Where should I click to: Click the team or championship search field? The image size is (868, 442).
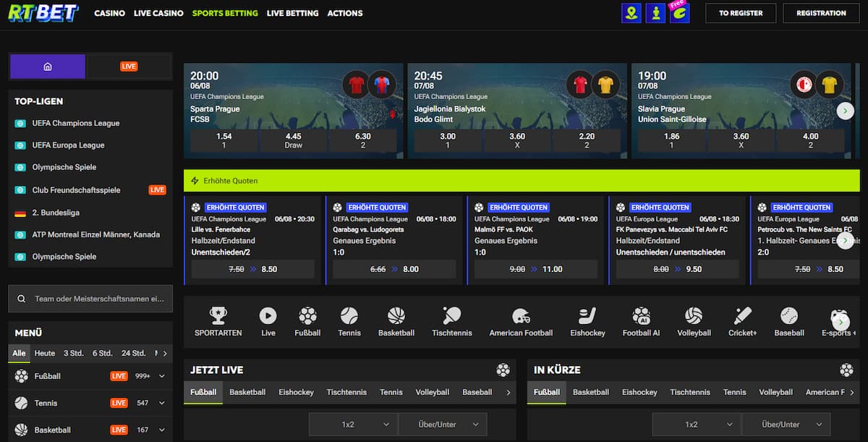90,298
